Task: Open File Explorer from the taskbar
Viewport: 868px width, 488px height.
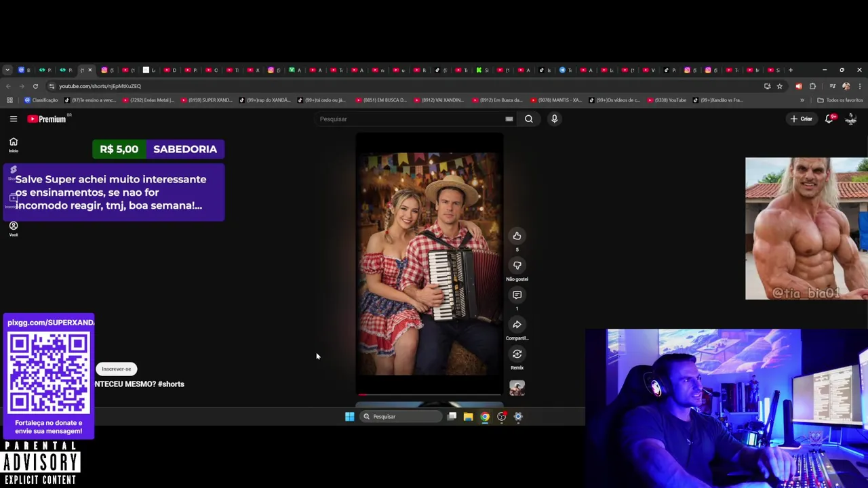Action: (x=468, y=417)
